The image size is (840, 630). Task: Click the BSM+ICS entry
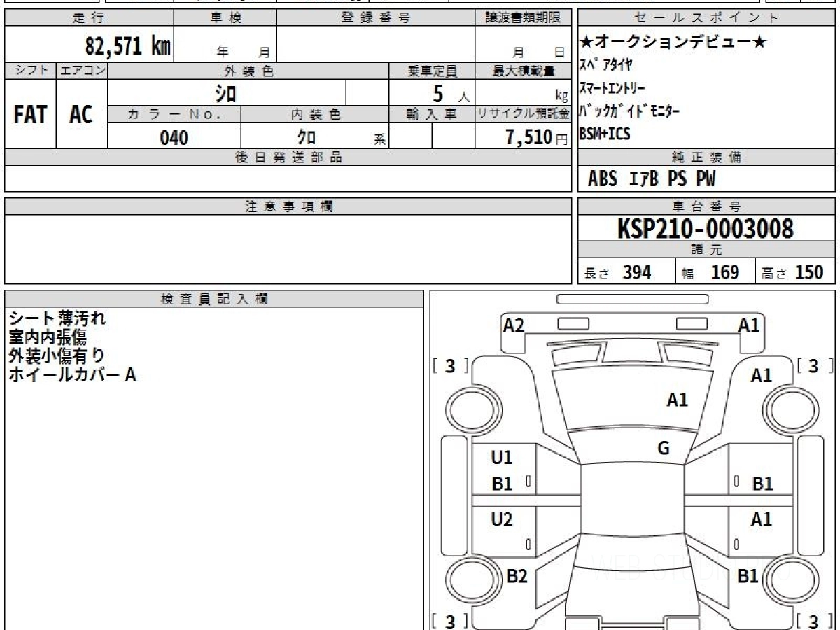[x=605, y=133]
